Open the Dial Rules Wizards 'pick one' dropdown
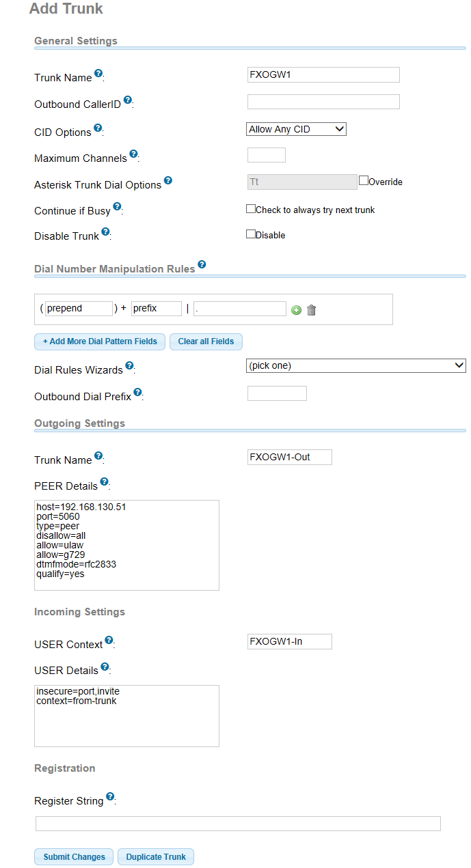This screenshot has width=471, height=868. pos(355,365)
